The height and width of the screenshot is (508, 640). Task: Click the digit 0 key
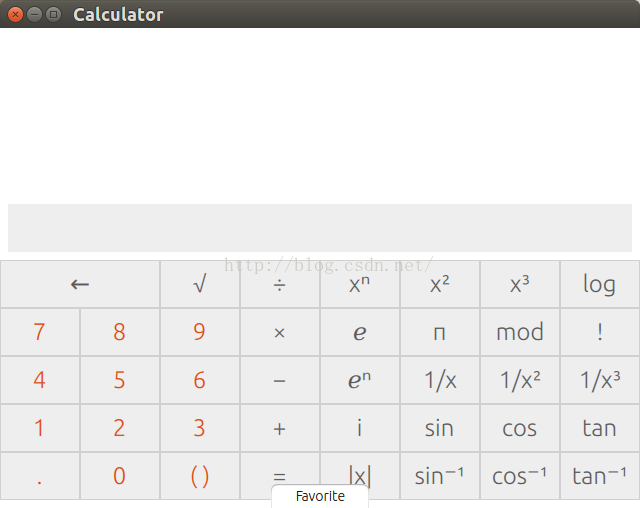120,476
